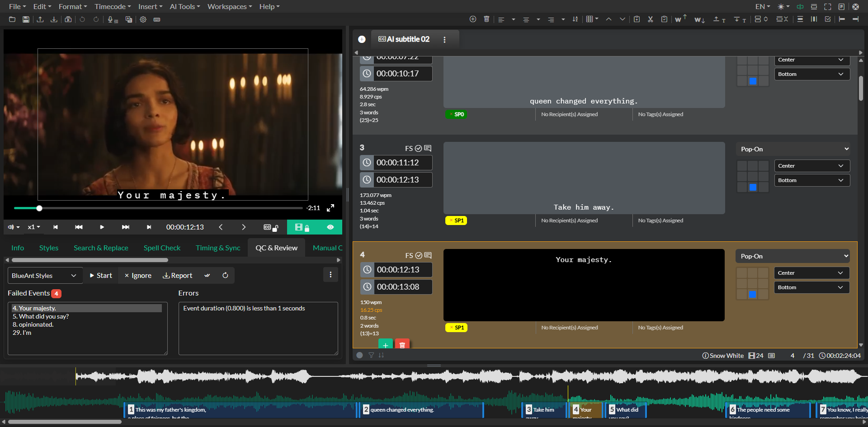Toggle the SP1 speaker tag on event 4

coord(457,328)
